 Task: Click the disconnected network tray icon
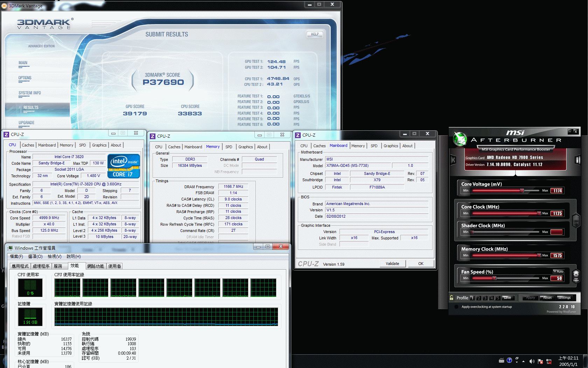coord(549,361)
